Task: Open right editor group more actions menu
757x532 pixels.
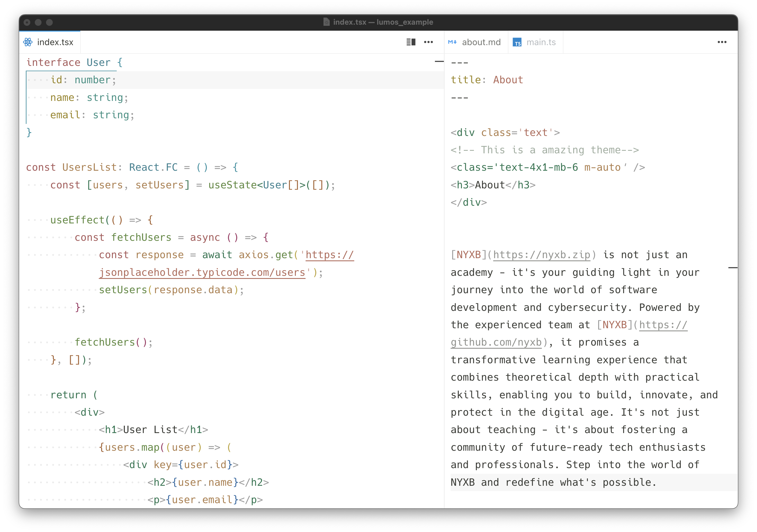Action: tap(722, 42)
